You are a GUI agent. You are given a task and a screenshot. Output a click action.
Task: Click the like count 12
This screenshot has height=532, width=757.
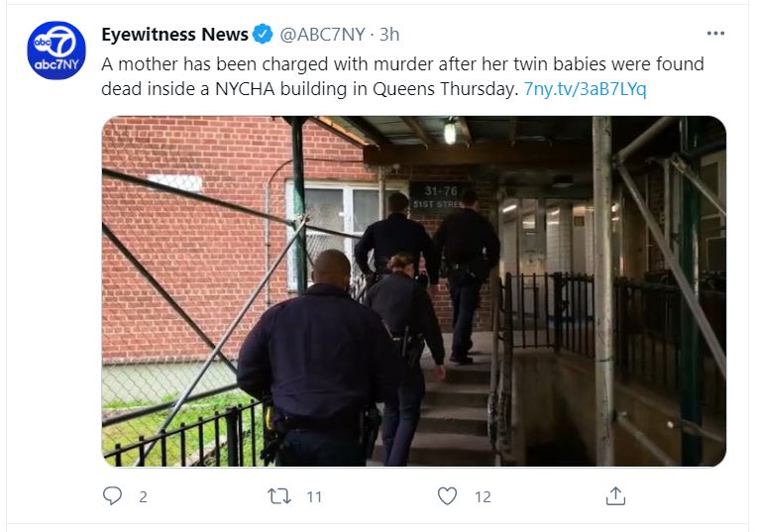pyautogui.click(x=483, y=496)
